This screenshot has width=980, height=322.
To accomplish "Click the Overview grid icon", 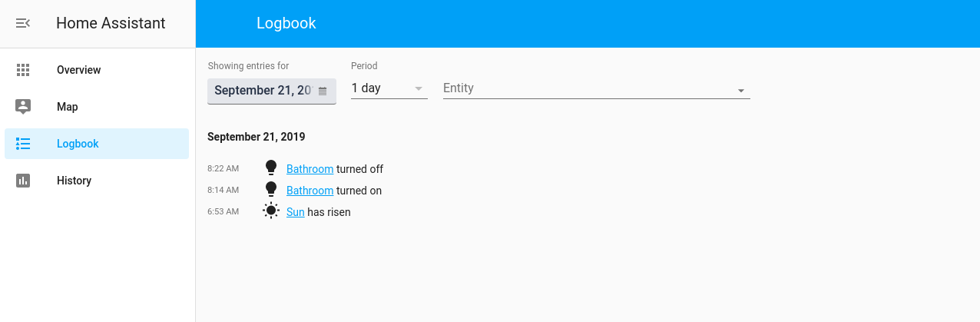I will point(23,70).
